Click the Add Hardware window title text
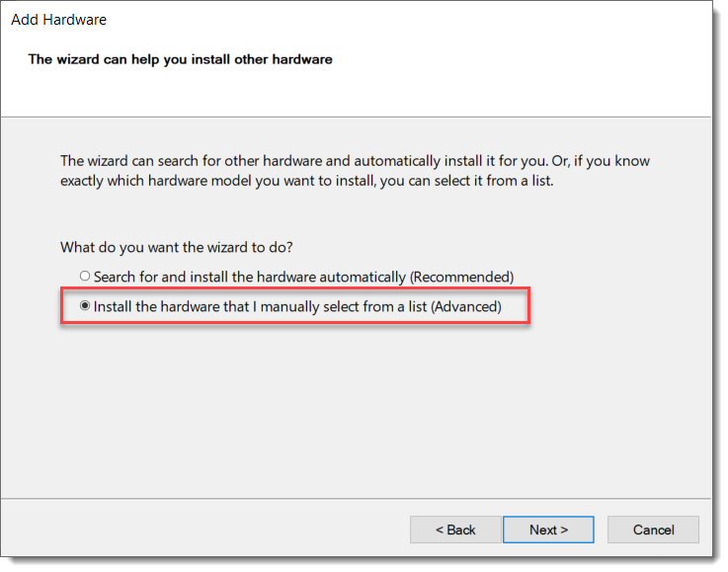728x572 pixels. [58, 20]
